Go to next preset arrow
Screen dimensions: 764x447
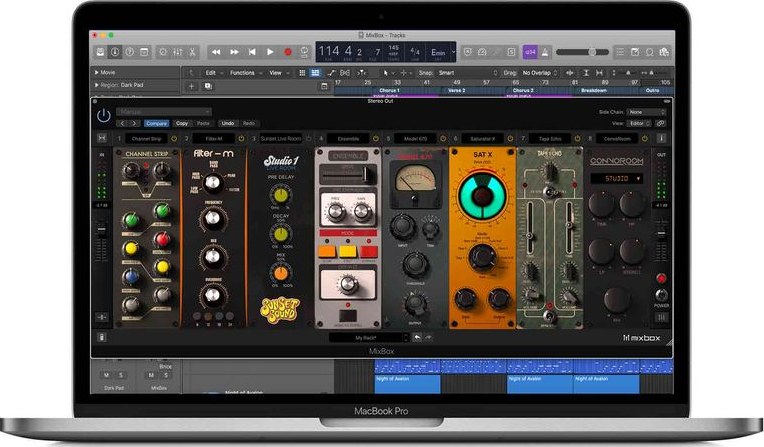point(134,123)
